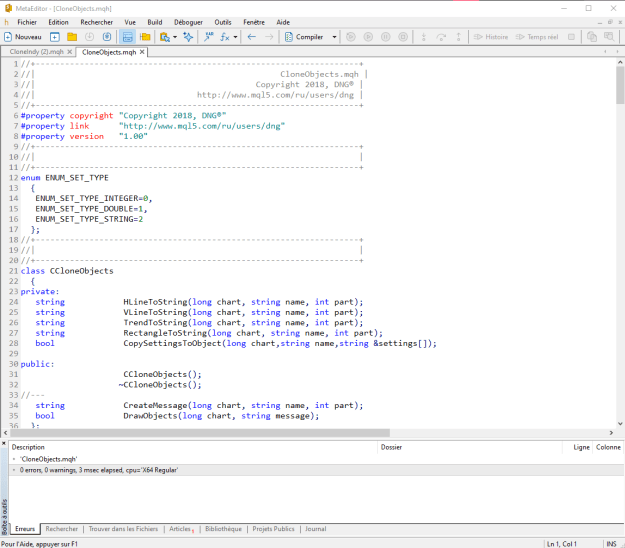Viewport: 625px width, 548px height.
Task: Select the Trouver dans les Fichiers tab
Action: 123,529
